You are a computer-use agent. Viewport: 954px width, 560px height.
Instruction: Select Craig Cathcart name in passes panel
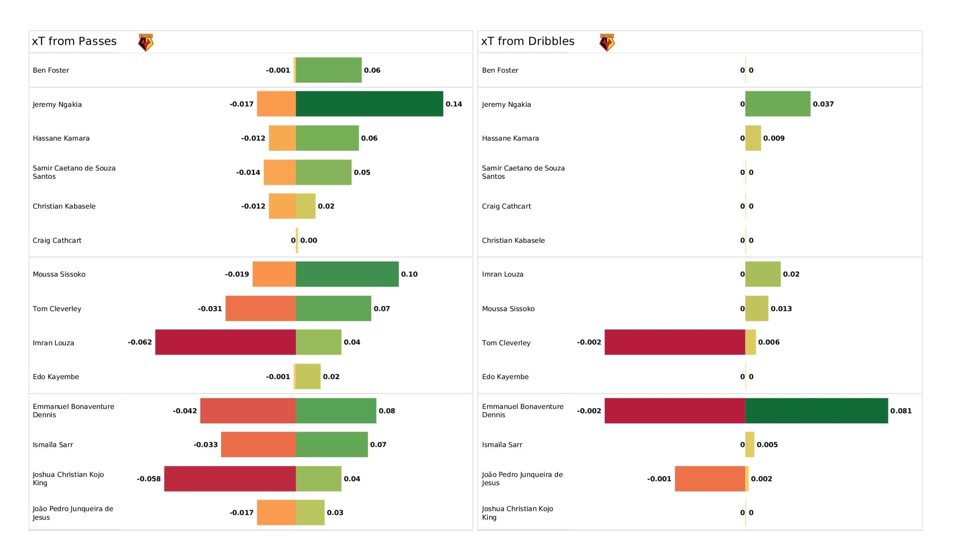[x=57, y=241]
